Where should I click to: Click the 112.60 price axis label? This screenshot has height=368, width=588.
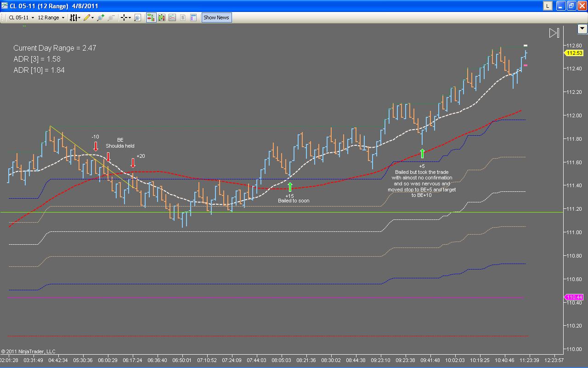coord(574,46)
